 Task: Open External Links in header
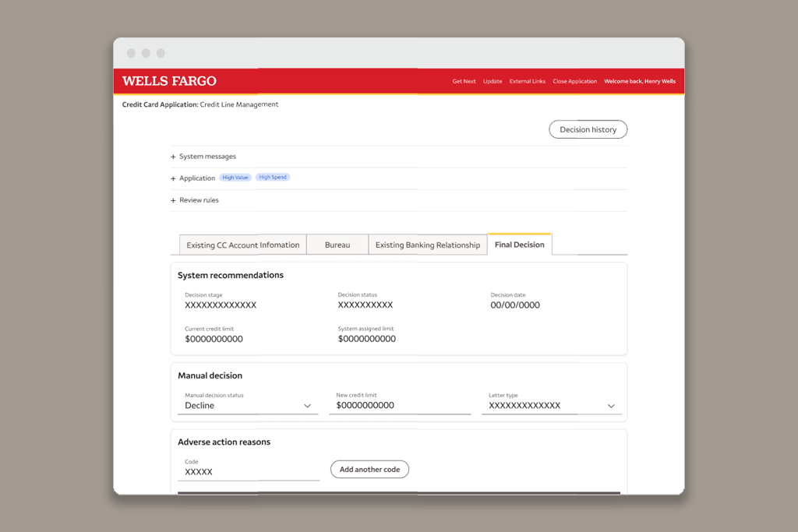click(x=528, y=81)
